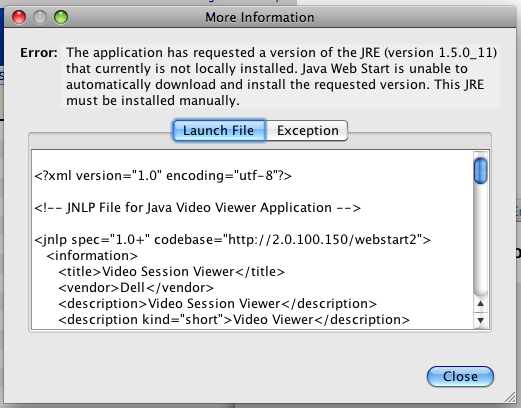Click the JRE error message text
This screenshot has width=521, height=408.
pos(281,76)
